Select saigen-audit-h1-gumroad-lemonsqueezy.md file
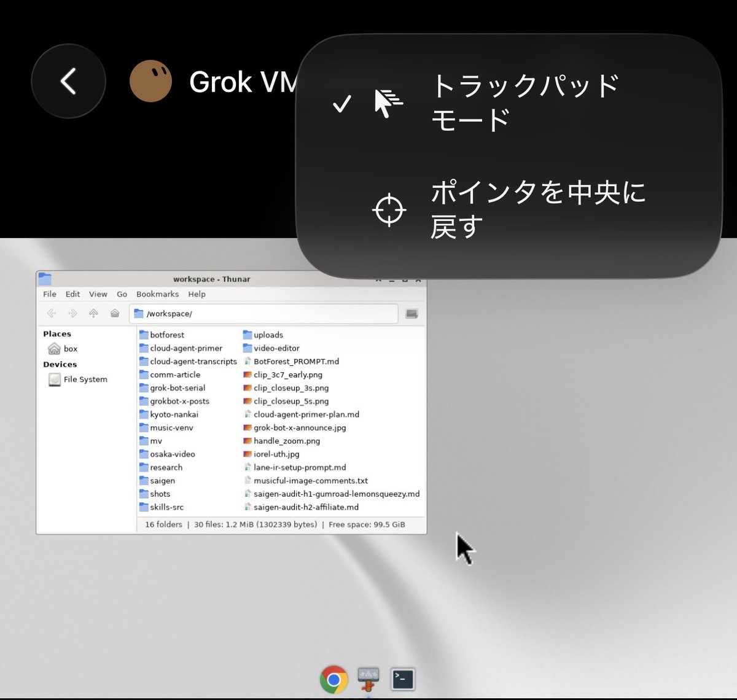 (332, 494)
